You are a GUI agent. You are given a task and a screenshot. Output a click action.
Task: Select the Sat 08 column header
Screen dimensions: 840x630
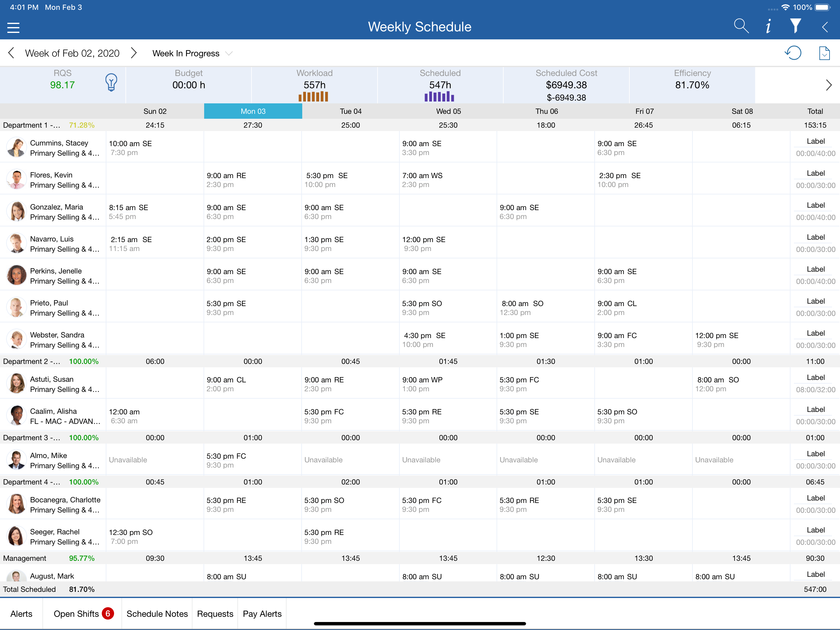click(x=742, y=111)
